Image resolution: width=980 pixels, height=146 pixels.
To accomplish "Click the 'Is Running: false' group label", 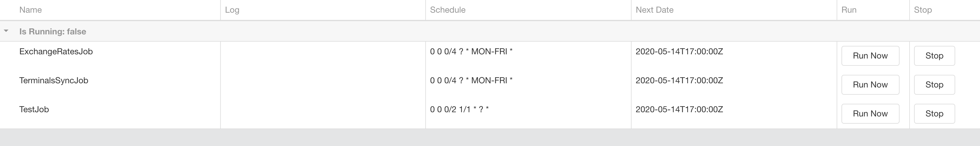I will coord(53,31).
